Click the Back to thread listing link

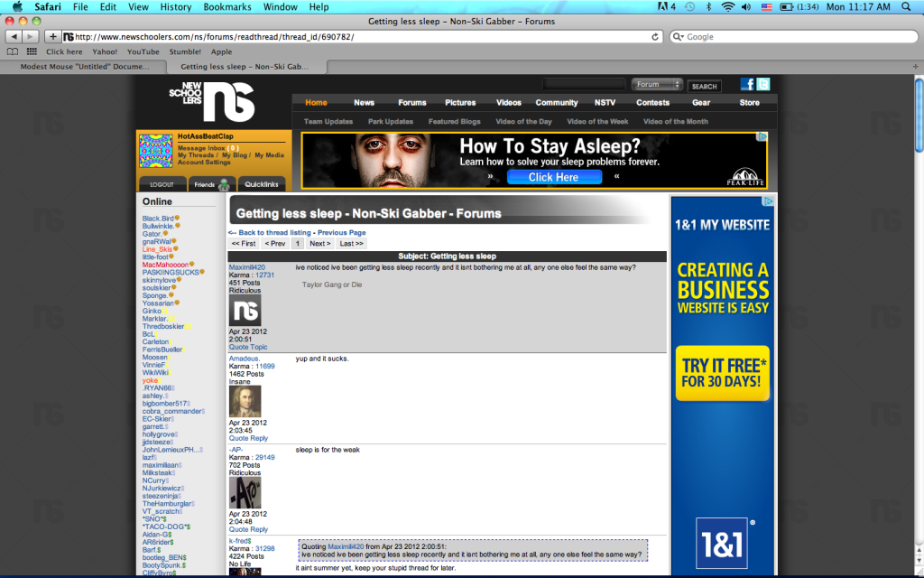click(x=265, y=232)
